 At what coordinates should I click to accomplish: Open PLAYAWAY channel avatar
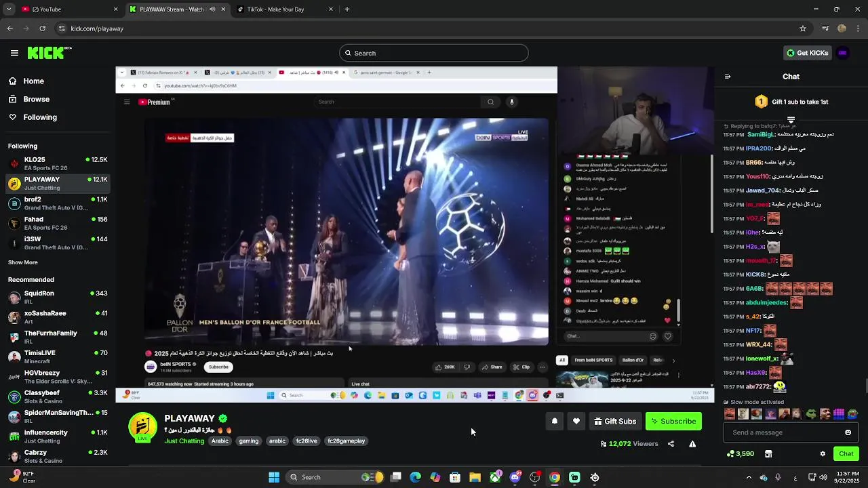tap(142, 427)
